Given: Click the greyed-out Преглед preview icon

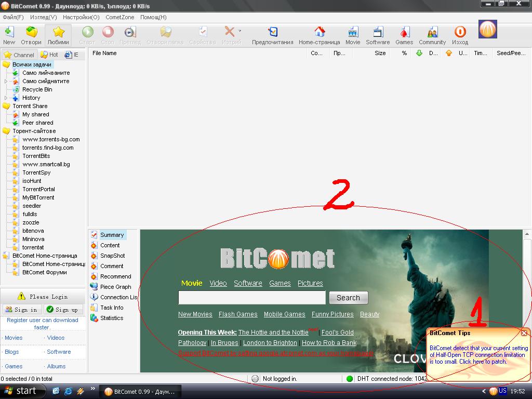Looking at the screenshot, I should [x=130, y=32].
